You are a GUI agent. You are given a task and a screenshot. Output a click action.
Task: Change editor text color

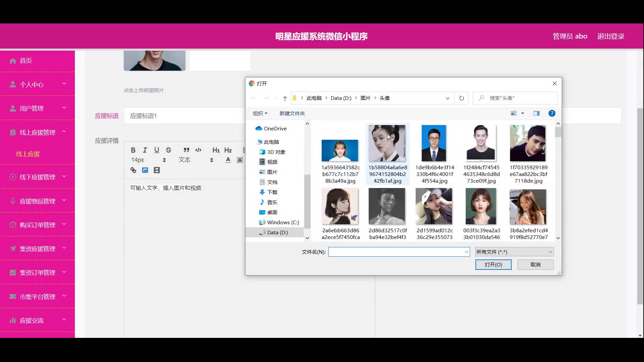(x=228, y=160)
